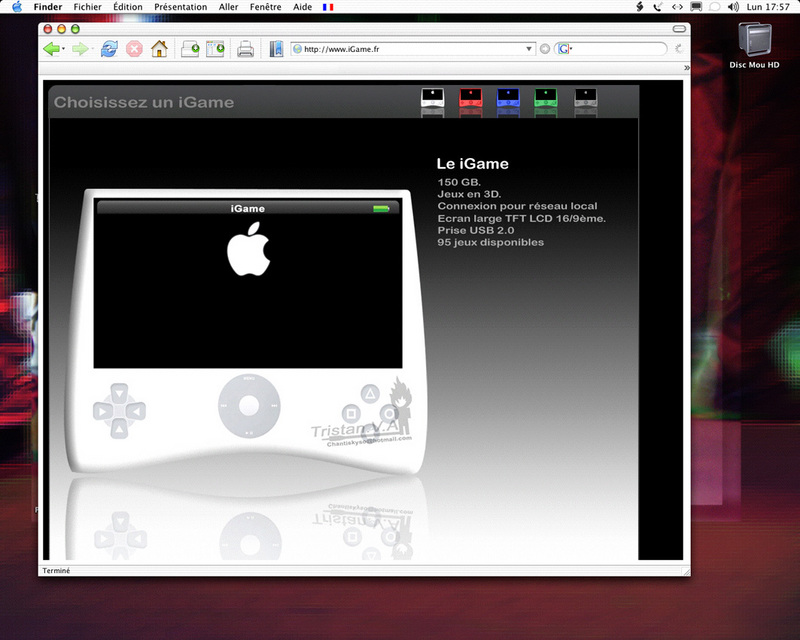800x640 pixels.
Task: Click the red Stop loading icon
Action: [134, 49]
